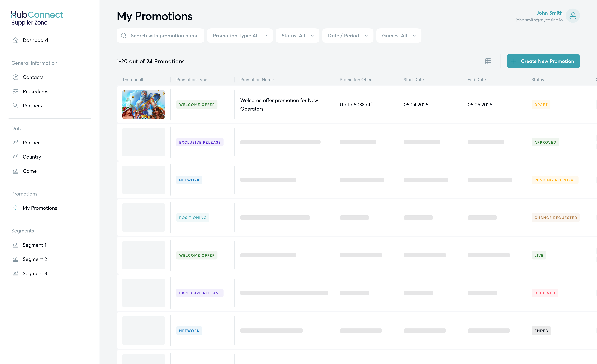The image size is (597, 364).
Task: Click the search with promotion name field
Action: (x=164, y=36)
